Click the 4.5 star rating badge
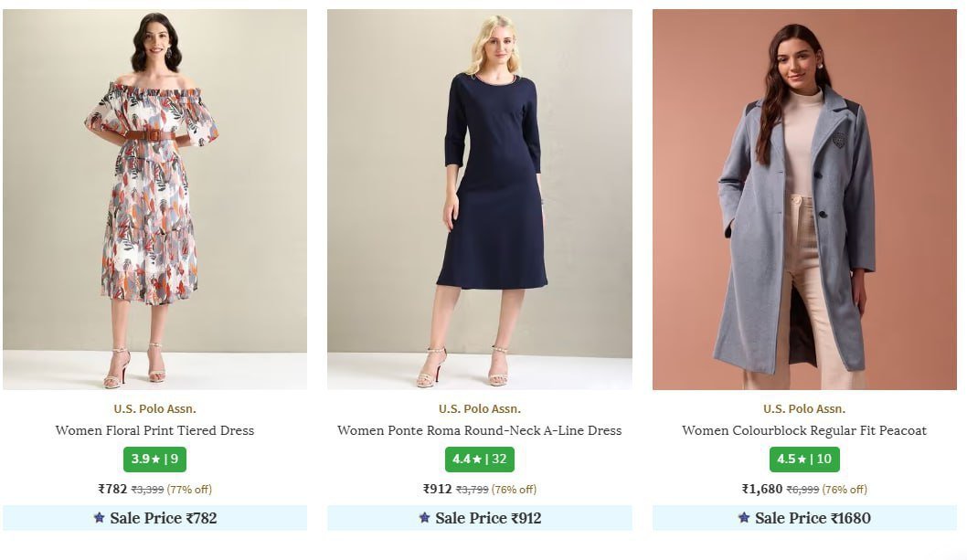967x560 pixels. (804, 460)
